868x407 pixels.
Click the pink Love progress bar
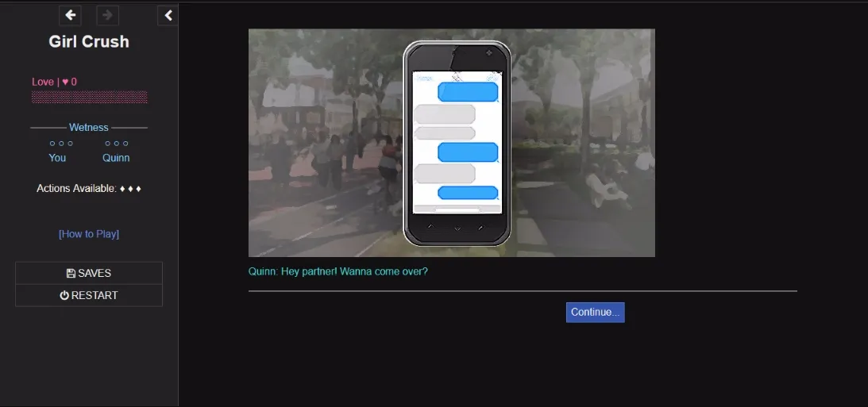coord(89,97)
